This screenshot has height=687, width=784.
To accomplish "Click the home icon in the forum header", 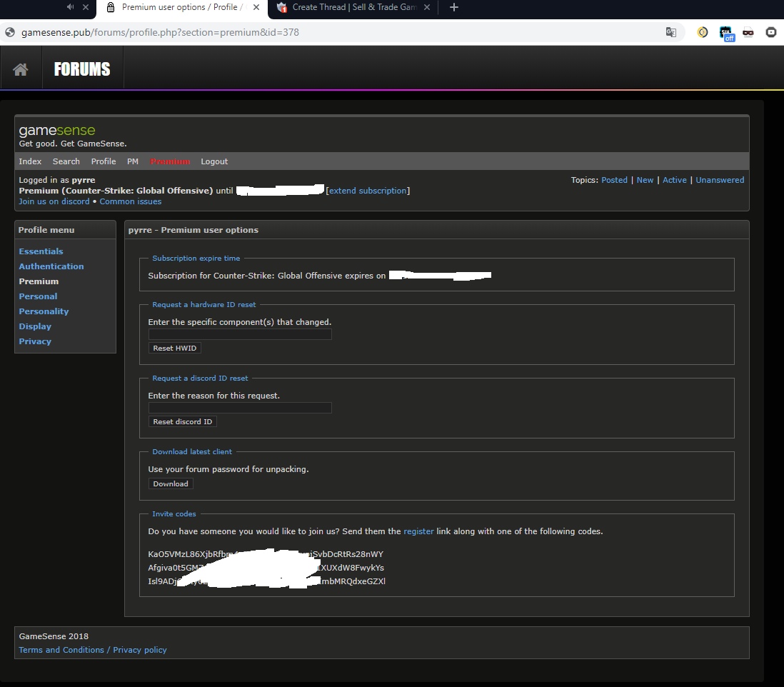I will tap(21, 67).
